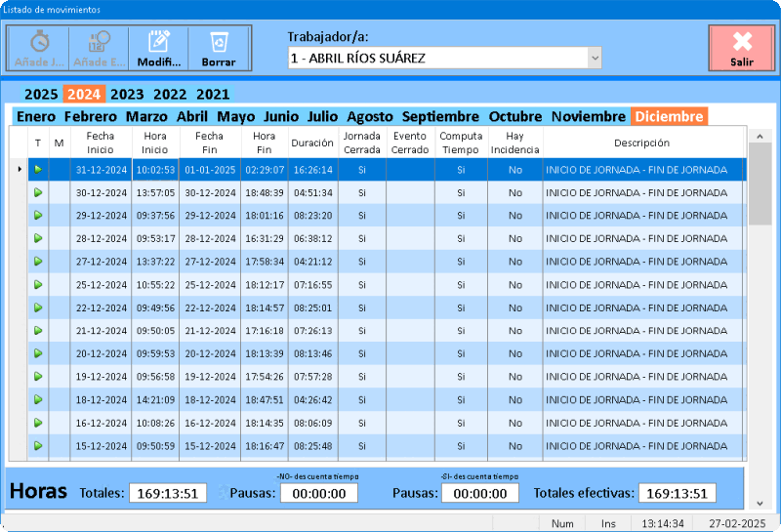This screenshot has height=532, width=781.
Task: Click the Totales hours field
Action: (168, 494)
